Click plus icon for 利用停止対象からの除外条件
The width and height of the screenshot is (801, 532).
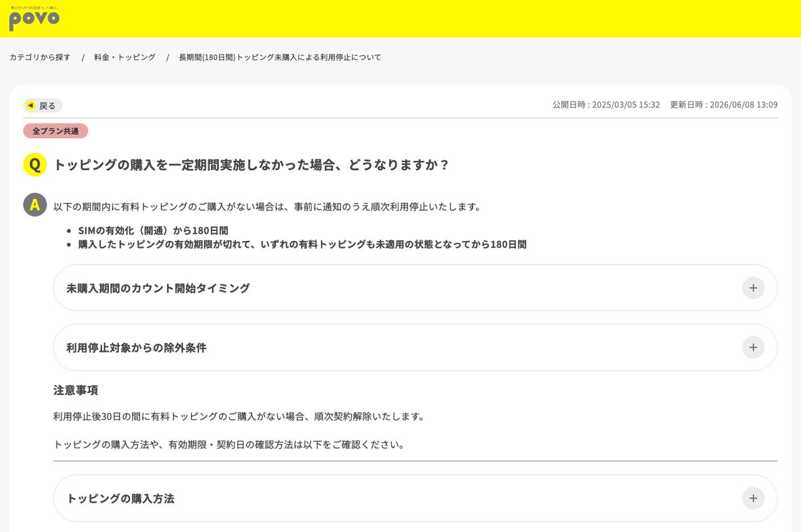click(x=753, y=347)
